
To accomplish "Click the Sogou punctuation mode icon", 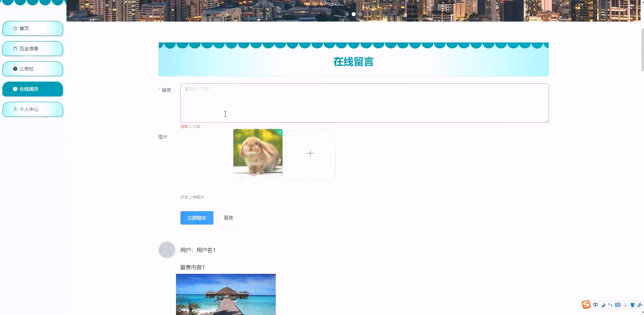I will (x=610, y=305).
